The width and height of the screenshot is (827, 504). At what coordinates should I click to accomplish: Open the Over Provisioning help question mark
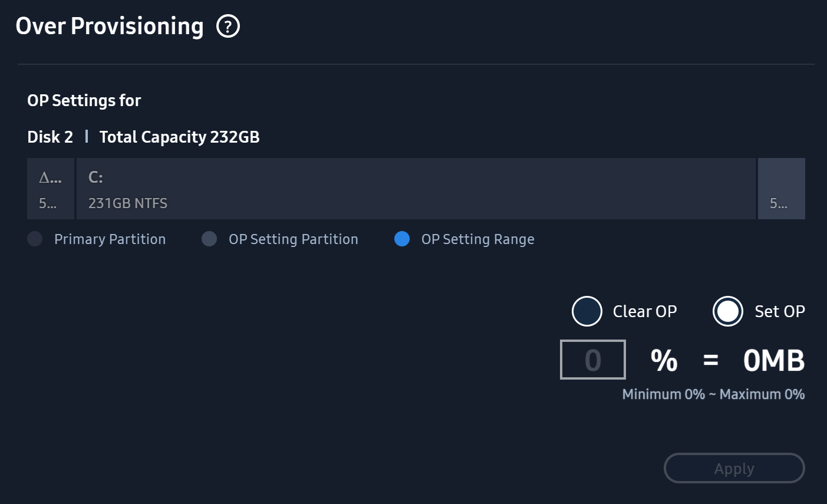pos(228,27)
